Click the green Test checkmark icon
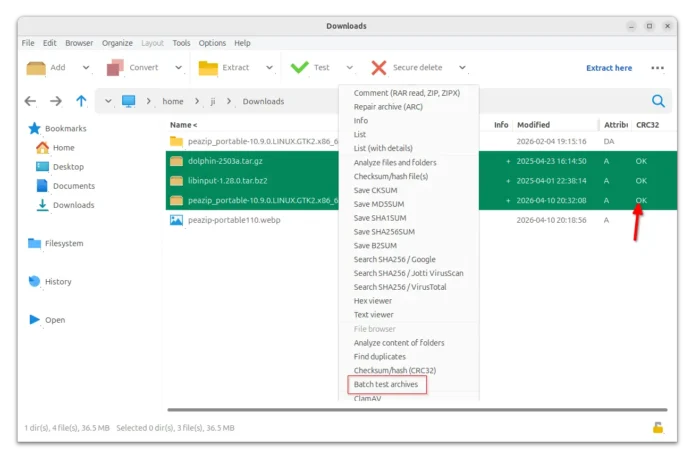The width and height of the screenshot is (700, 462). 299,68
